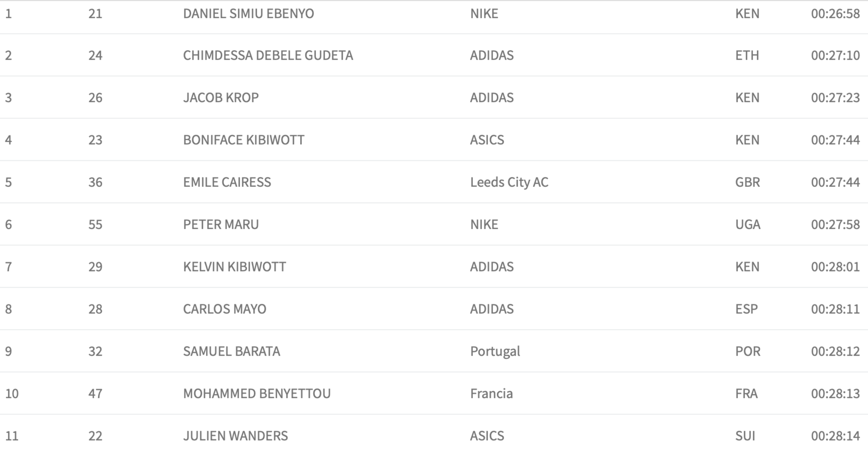
Task: Click Leeds City AC club text
Action: (509, 182)
